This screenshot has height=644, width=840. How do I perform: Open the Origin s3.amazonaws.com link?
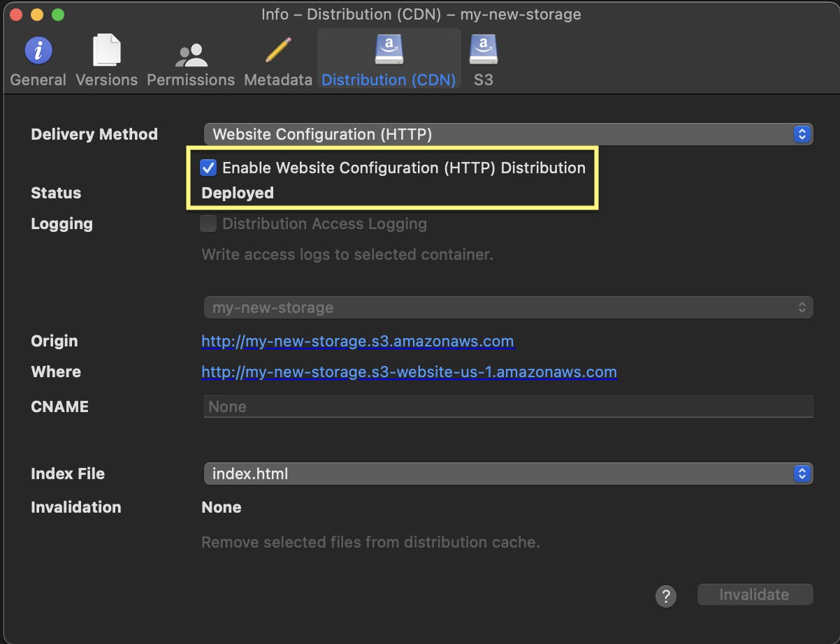tap(357, 341)
